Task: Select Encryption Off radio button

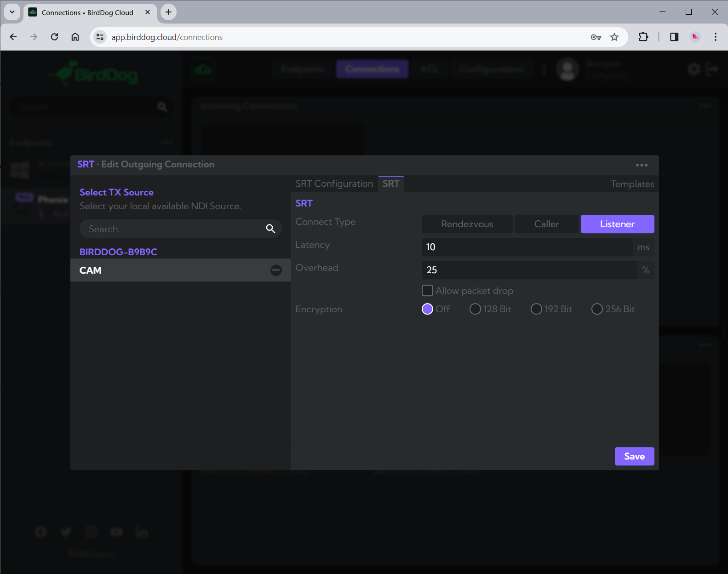Action: pos(427,309)
